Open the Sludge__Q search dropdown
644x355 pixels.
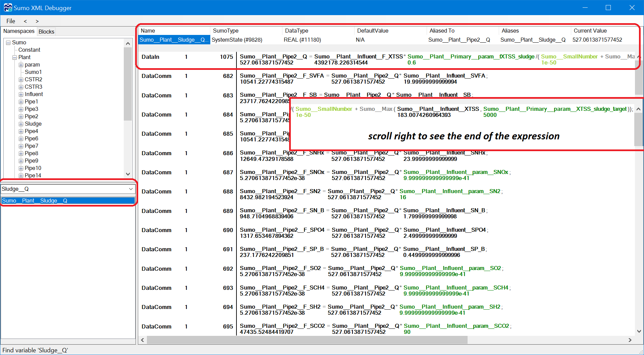pos(131,189)
